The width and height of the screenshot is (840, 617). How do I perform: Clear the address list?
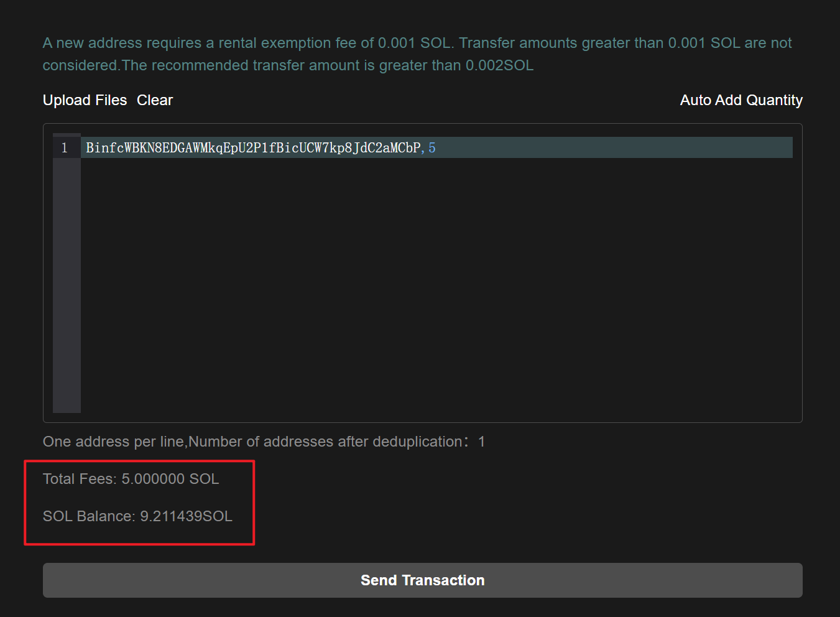(x=155, y=100)
